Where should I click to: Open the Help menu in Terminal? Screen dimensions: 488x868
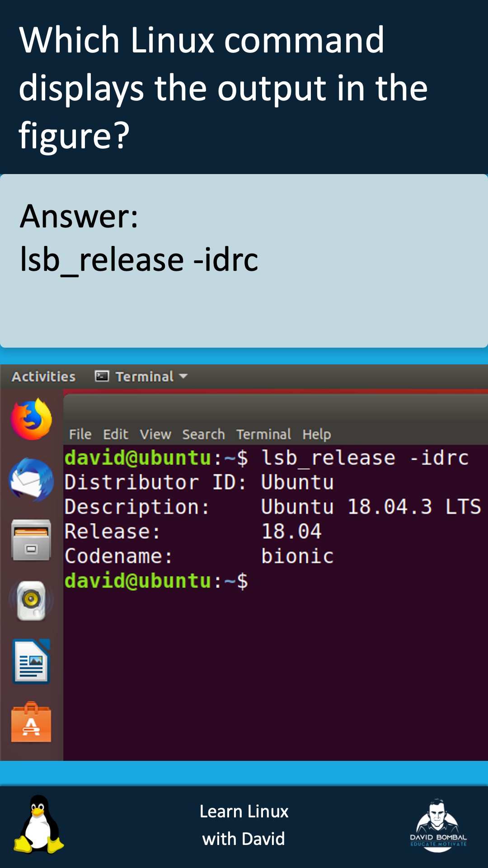(x=316, y=435)
